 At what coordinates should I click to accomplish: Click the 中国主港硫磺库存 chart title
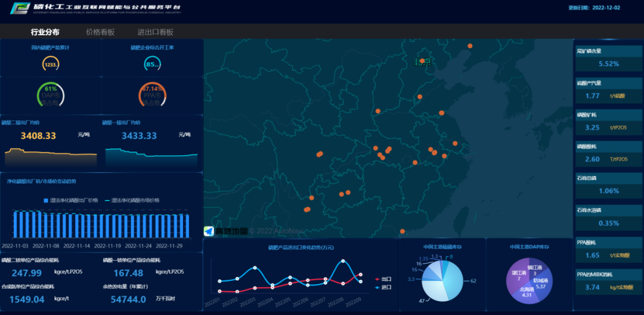[x=442, y=247]
